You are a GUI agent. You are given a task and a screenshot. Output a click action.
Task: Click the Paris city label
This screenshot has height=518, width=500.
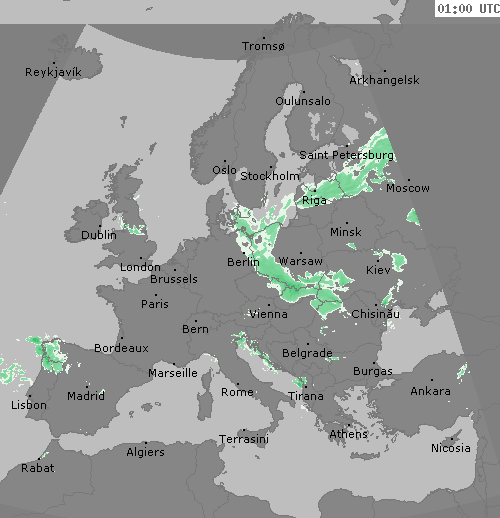pos(155,304)
